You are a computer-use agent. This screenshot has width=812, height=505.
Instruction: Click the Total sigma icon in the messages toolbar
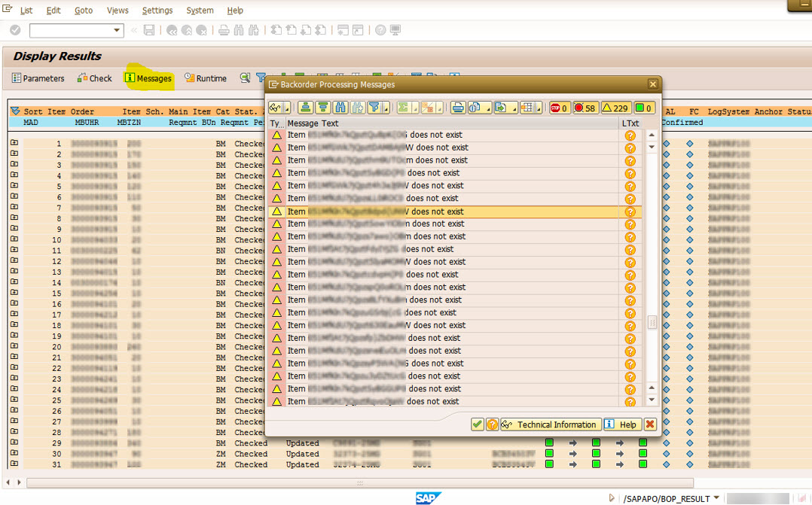tap(403, 108)
